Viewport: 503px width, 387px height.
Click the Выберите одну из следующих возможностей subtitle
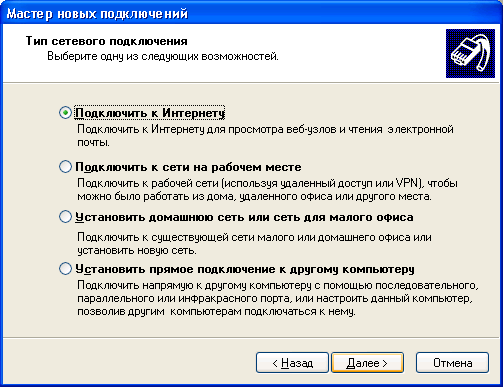(x=163, y=56)
